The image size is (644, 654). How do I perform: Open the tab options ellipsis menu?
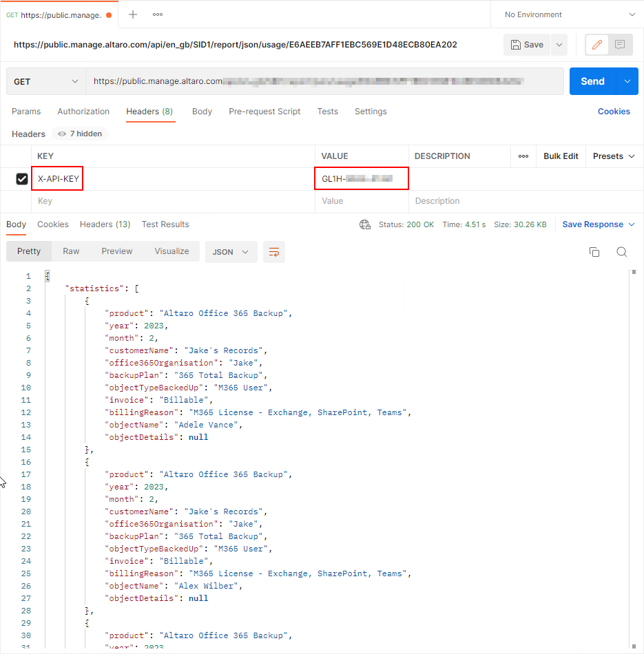[158, 14]
